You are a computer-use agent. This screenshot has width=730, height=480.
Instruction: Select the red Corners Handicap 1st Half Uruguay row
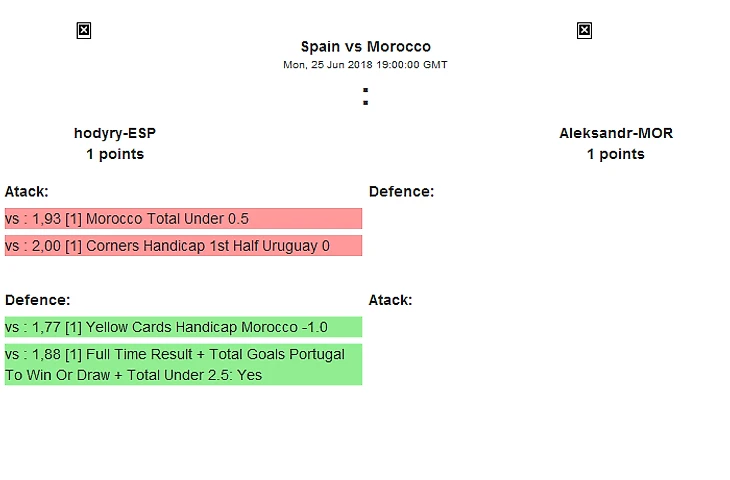(x=183, y=246)
